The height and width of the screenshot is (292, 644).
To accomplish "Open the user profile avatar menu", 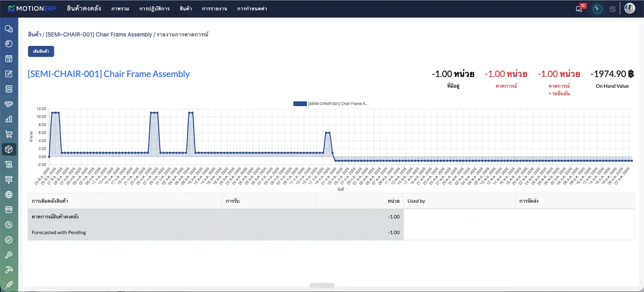I will pos(630,8).
